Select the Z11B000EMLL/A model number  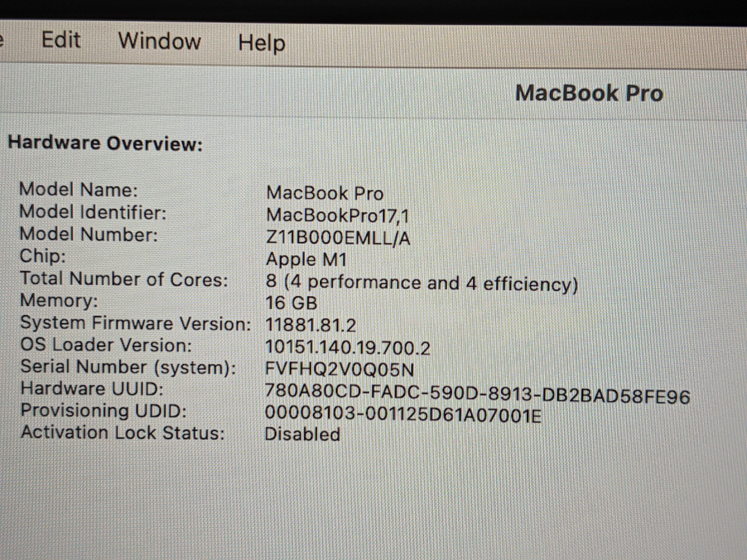[x=338, y=238]
